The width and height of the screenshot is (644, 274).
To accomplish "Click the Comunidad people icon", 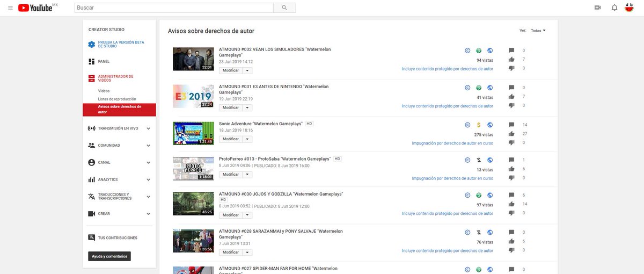I will (x=92, y=146).
